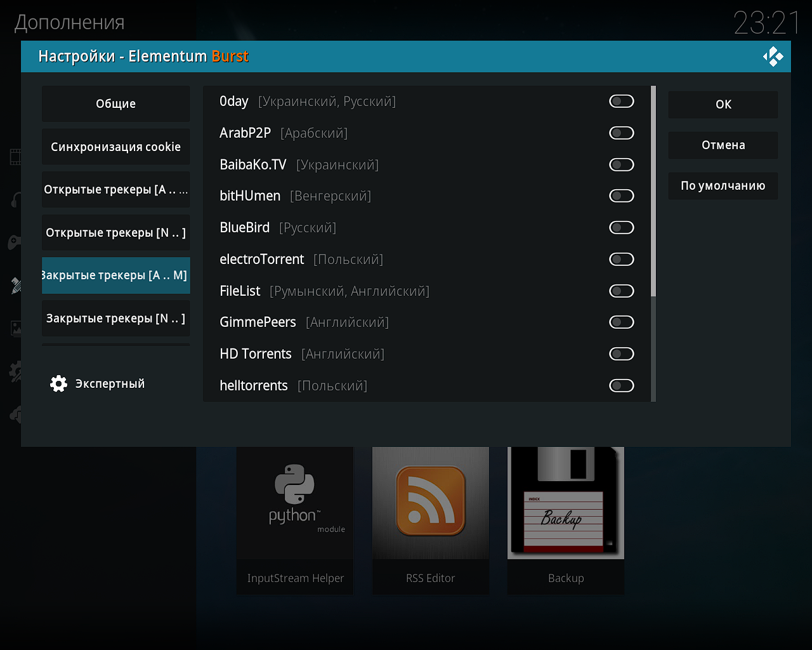Click the helltorrents [Польский] label
This screenshot has width=812, height=650.
293,386
